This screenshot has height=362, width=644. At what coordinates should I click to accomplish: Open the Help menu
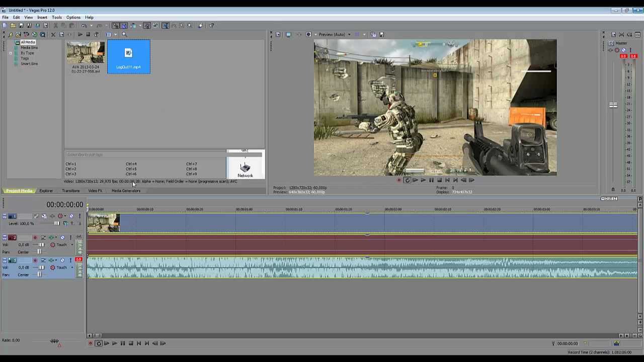pos(89,17)
